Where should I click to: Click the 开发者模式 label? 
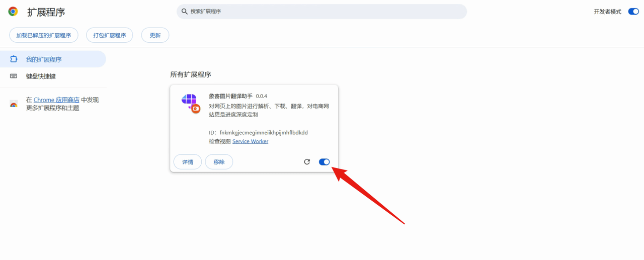coord(607,12)
